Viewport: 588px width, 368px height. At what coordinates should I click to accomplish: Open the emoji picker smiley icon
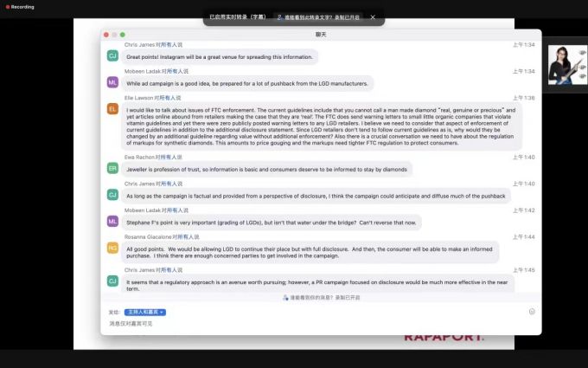tap(532, 312)
